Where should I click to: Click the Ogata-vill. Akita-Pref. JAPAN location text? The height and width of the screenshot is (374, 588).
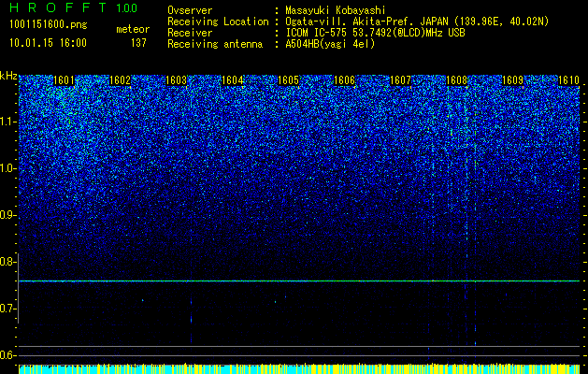(x=417, y=22)
